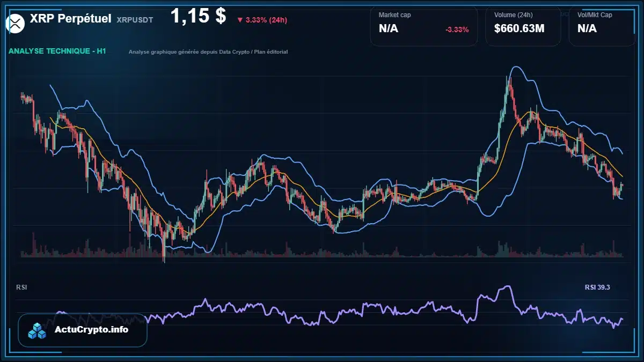Viewport: 644px width, 362px height.
Task: Select the XRP Perpétuel title
Action: [x=71, y=18]
